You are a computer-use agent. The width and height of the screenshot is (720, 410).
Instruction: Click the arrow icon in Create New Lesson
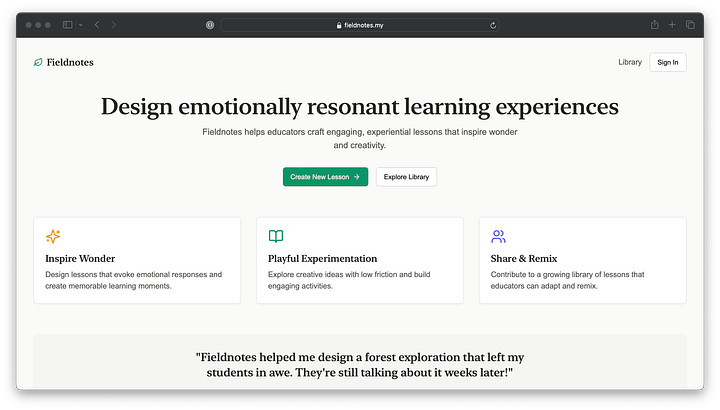point(356,177)
